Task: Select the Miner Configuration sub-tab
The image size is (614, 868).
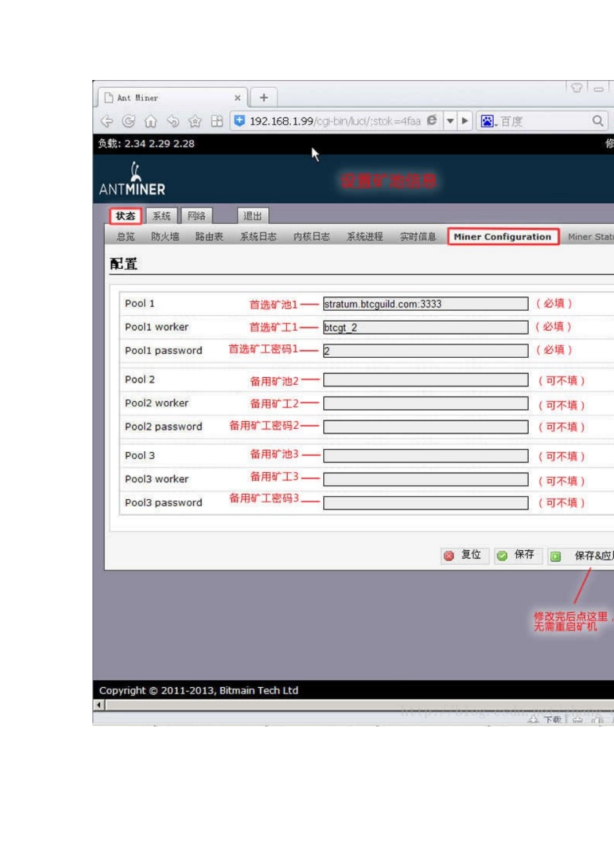Action: coord(503,236)
